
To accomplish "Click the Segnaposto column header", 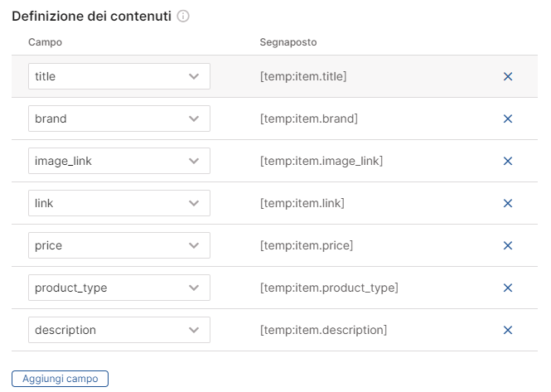I will click(288, 41).
